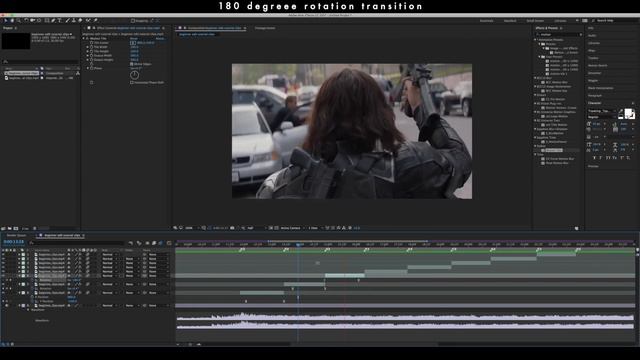Pick color with Character panel eyedropper
This screenshot has width=640, height=360.
(x=620, y=111)
